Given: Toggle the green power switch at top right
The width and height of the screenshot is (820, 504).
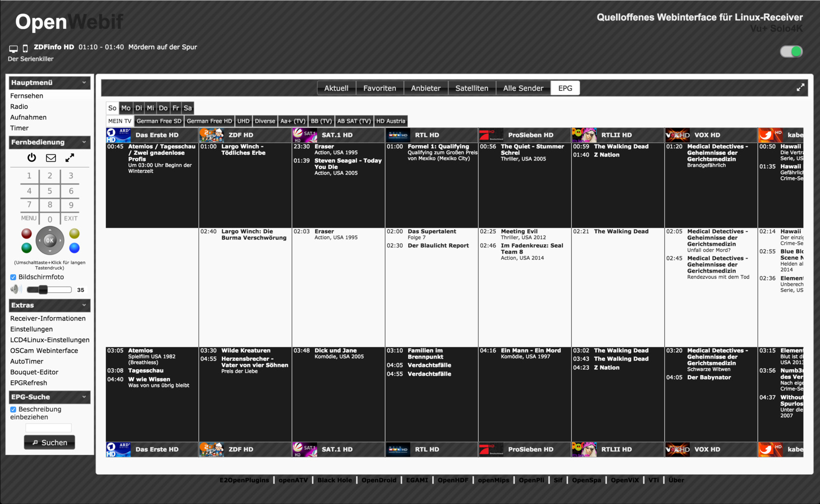Looking at the screenshot, I should tap(791, 52).
